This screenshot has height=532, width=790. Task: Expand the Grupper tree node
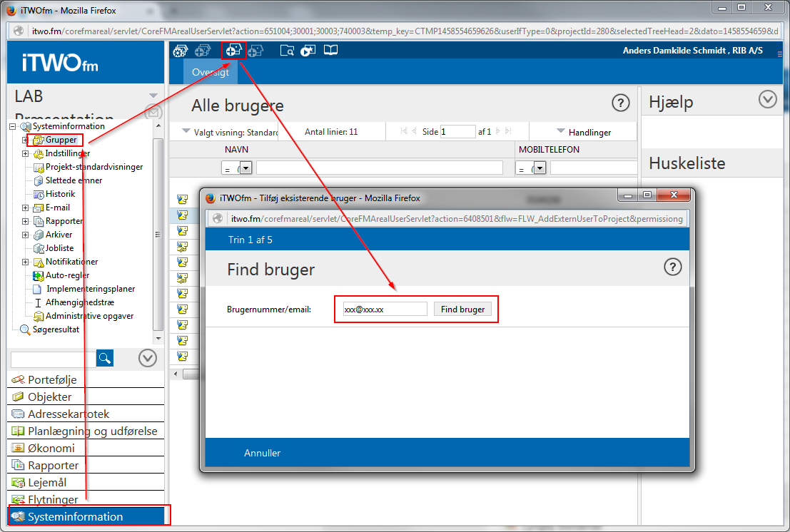25,140
